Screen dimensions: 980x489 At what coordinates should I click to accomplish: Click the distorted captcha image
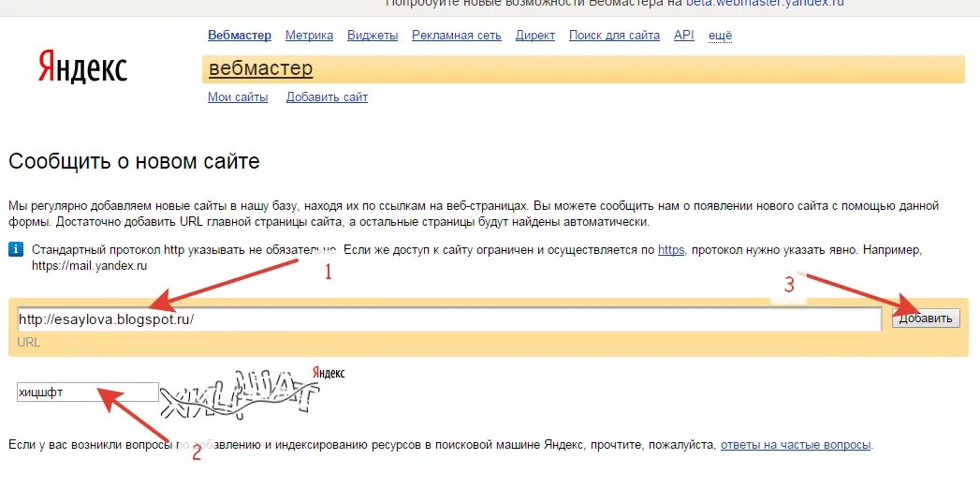point(241,396)
